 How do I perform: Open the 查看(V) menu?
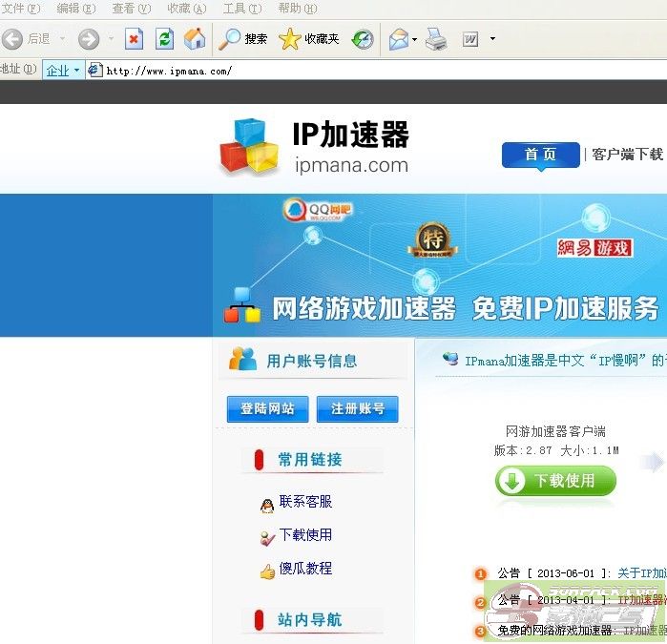[131, 9]
